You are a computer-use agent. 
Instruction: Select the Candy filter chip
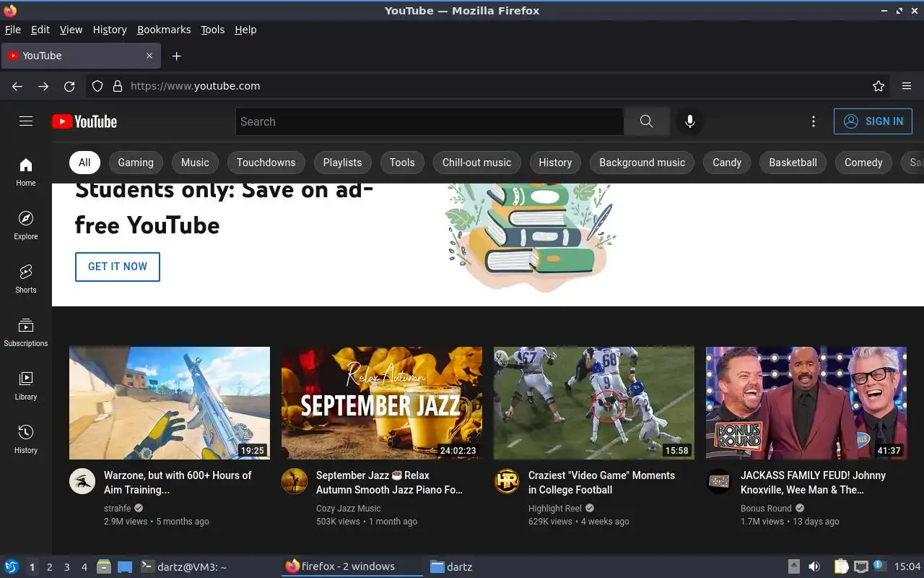click(x=727, y=163)
